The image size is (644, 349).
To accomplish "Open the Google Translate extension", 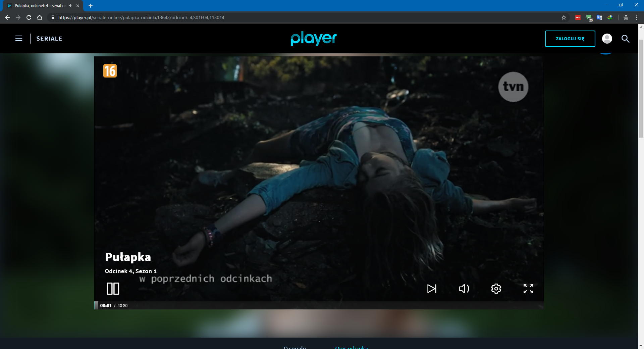I will click(x=599, y=17).
